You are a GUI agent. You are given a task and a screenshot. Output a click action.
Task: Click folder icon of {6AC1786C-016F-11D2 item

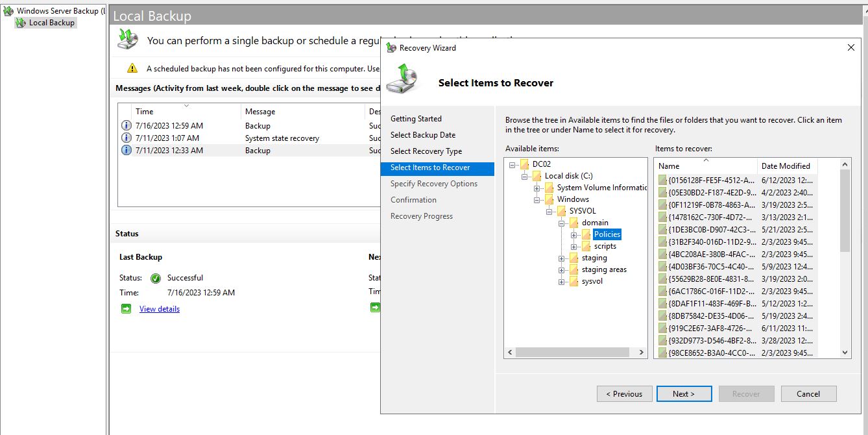662,291
